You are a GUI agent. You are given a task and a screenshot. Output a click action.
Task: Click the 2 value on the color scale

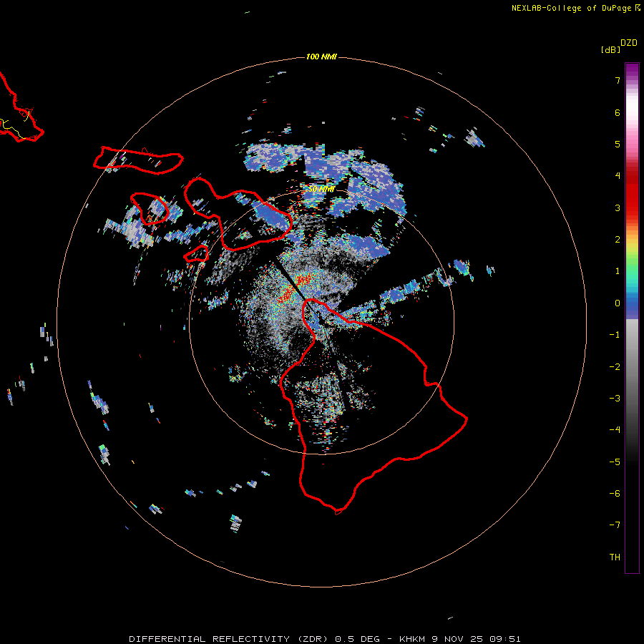pos(618,240)
